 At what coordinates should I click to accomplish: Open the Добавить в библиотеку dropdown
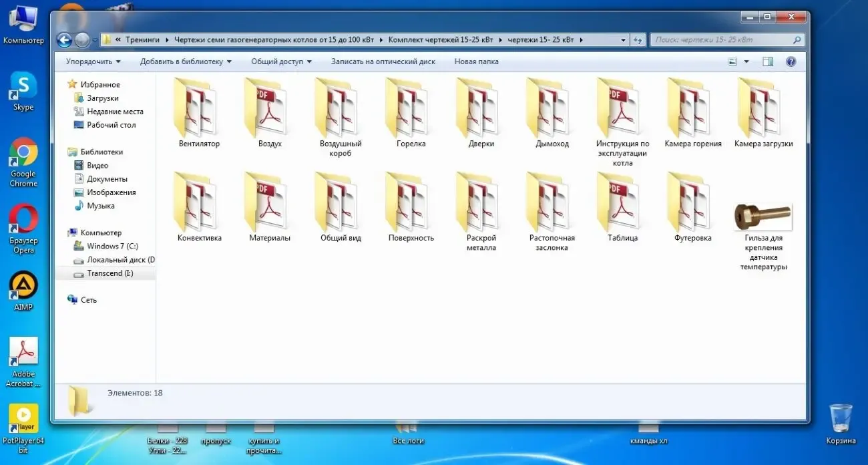(186, 61)
